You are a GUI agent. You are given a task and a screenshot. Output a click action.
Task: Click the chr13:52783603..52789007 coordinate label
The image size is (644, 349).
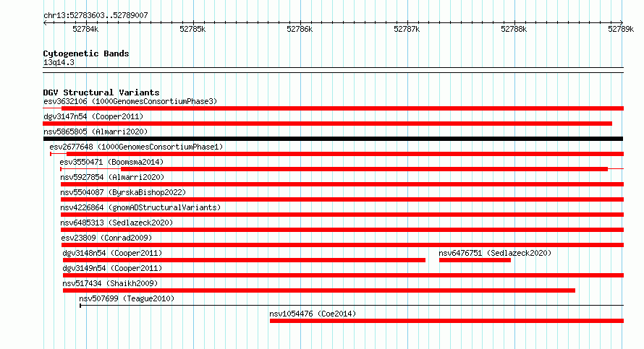point(96,15)
